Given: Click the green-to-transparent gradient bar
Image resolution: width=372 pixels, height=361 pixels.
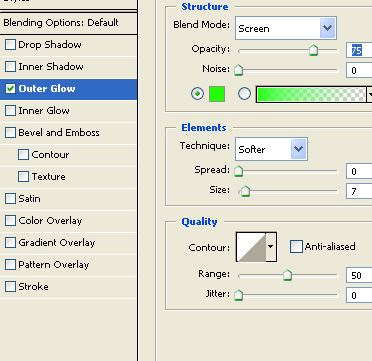Looking at the screenshot, I should [x=311, y=95].
